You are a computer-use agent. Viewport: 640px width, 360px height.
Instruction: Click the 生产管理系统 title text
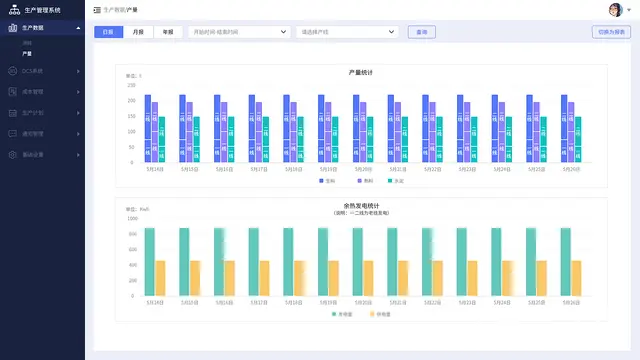tap(42, 10)
